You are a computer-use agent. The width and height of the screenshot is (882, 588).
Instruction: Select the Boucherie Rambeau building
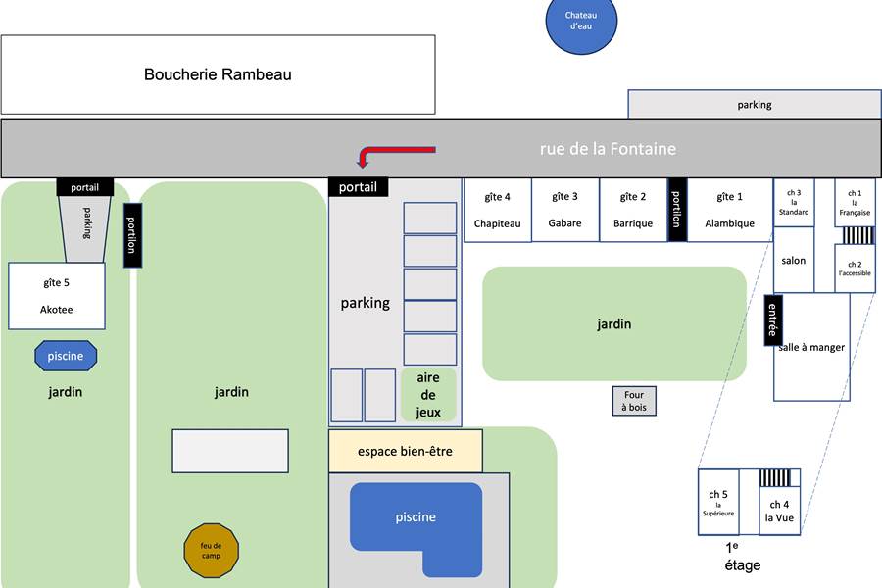(x=219, y=74)
